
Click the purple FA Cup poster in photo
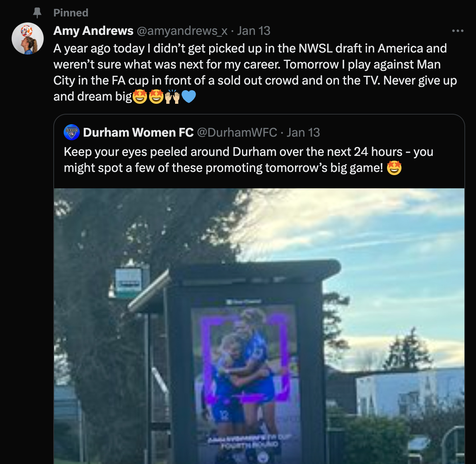(246, 384)
